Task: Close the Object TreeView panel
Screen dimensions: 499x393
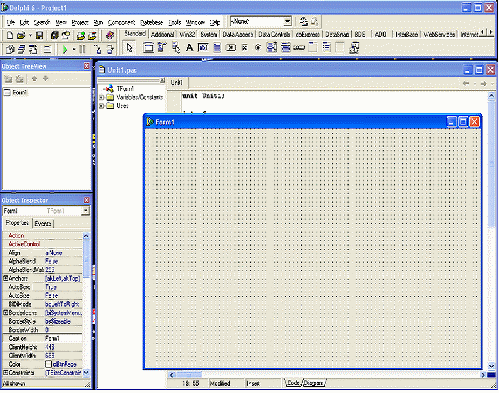Action: [87, 66]
